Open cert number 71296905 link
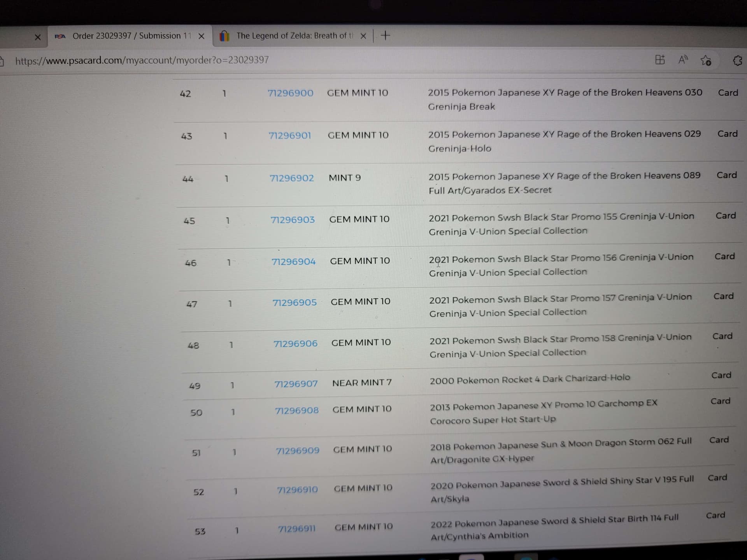Viewport: 747px width, 560px height. [x=295, y=302]
